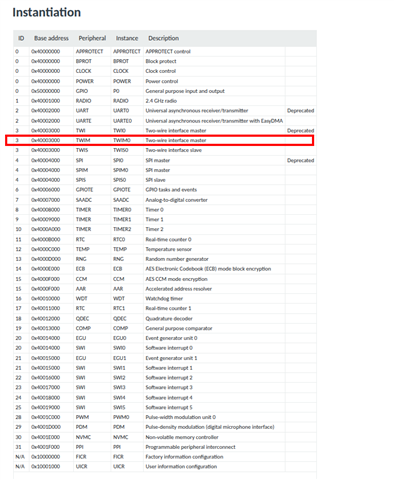
Task: Click the 'Software interrupt 0' description
Action: click(169, 348)
